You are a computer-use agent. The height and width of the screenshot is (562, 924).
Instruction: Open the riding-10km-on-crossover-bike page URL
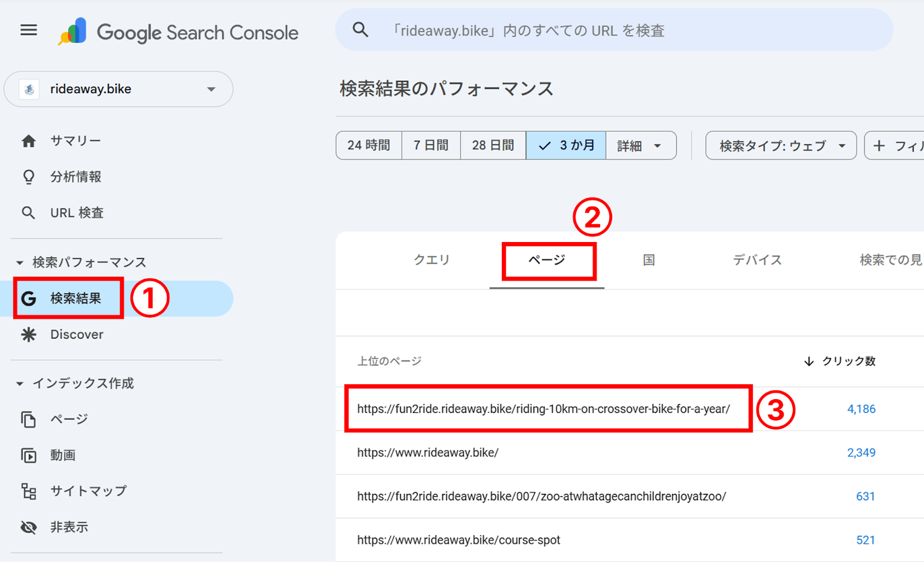pyautogui.click(x=545, y=408)
